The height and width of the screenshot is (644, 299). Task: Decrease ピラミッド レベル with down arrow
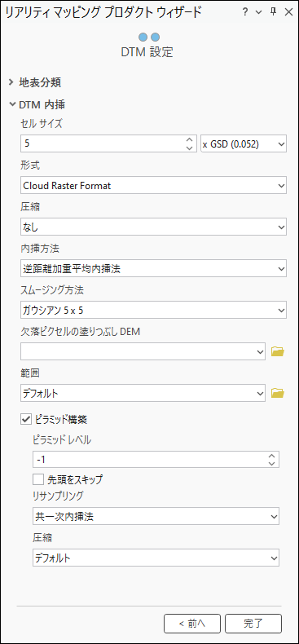271,463
